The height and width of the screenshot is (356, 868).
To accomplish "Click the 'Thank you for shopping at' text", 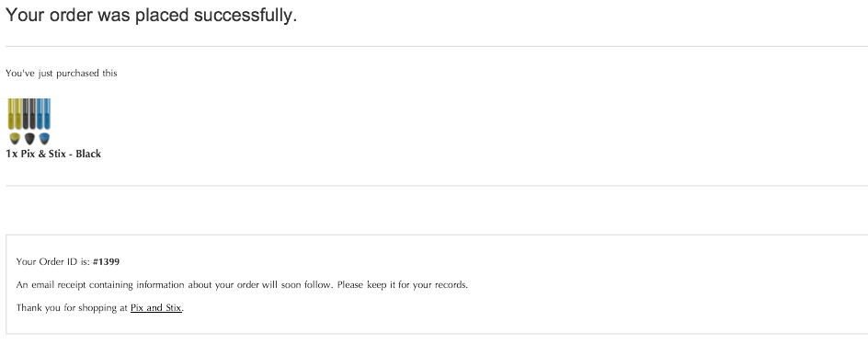I will pyautogui.click(x=72, y=308).
